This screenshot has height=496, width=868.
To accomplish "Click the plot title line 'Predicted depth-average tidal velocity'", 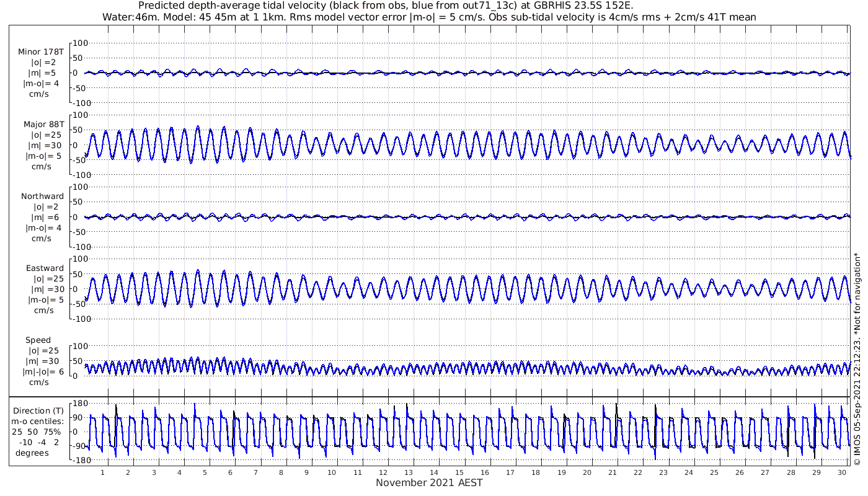I will pyautogui.click(x=386, y=6).
